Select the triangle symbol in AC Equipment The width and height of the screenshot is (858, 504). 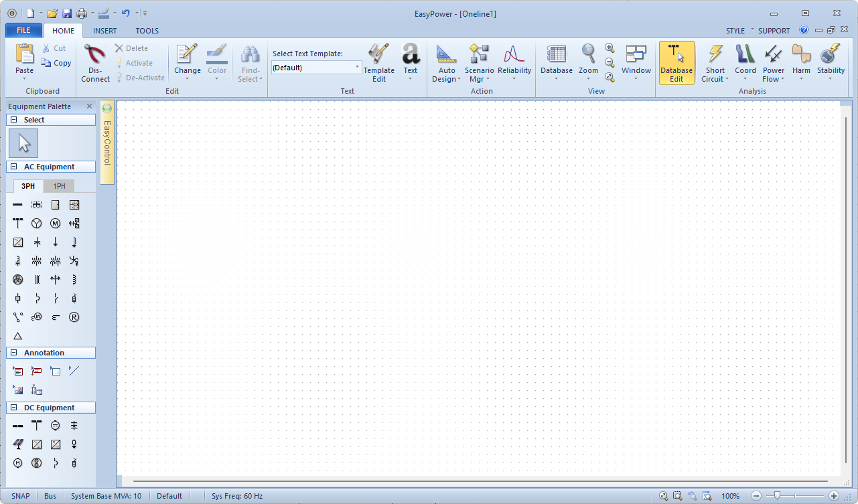click(18, 336)
